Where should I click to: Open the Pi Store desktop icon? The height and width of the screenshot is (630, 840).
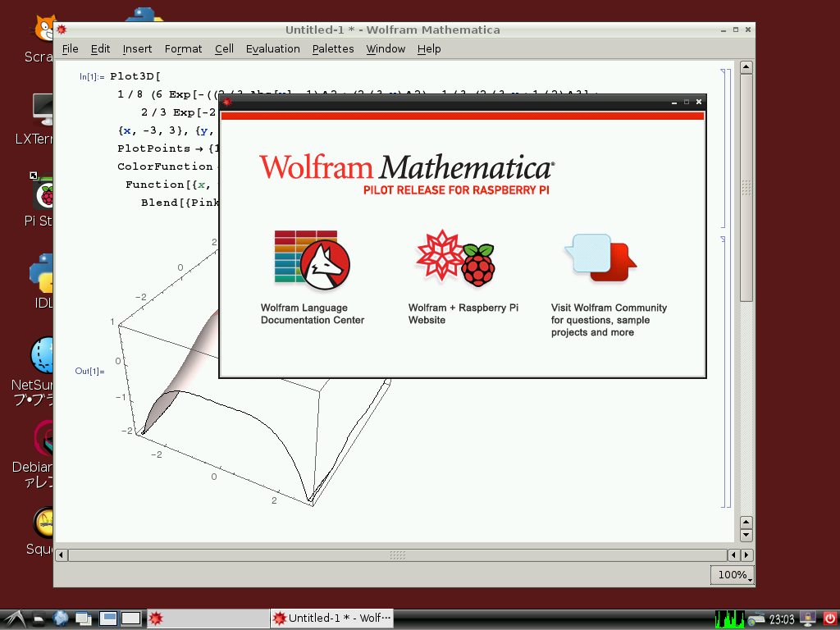pyautogui.click(x=43, y=193)
